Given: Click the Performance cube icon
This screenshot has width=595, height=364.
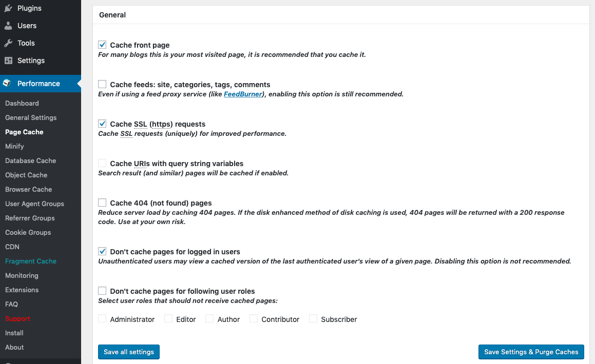Looking at the screenshot, I should point(7,83).
